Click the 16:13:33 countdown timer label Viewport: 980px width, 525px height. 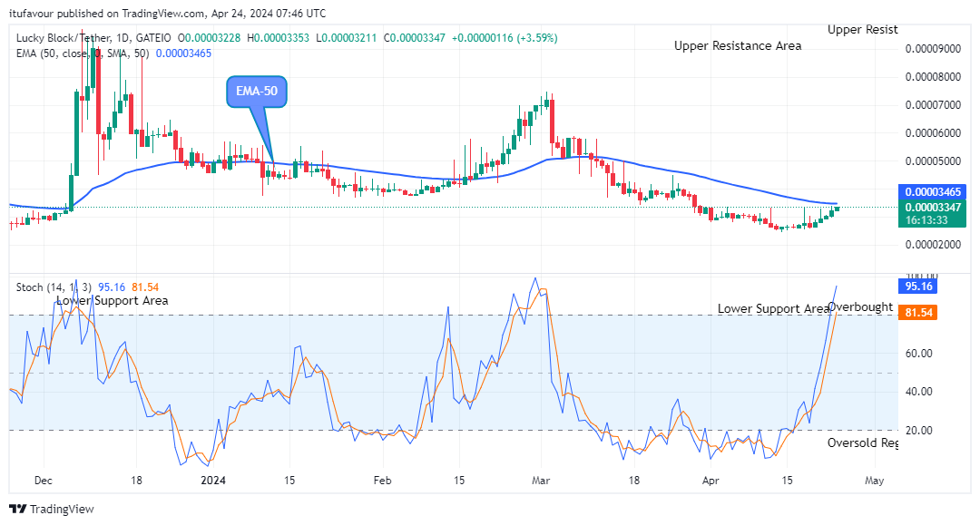[926, 220]
